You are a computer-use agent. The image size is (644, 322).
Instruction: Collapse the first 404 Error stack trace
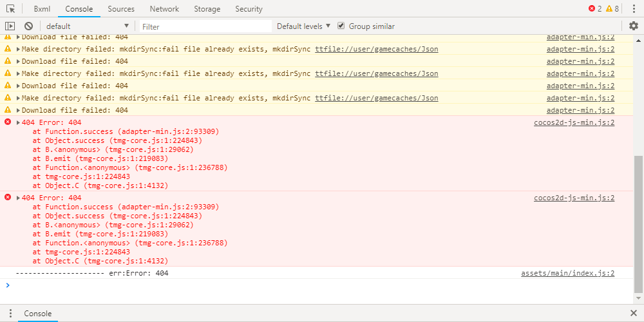tap(18, 122)
